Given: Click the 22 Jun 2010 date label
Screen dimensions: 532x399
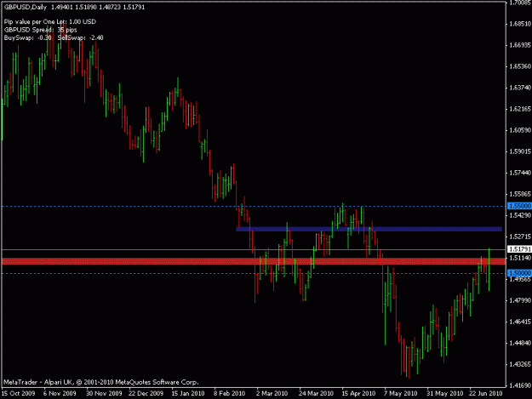Looking at the screenshot, I should click(x=485, y=393).
